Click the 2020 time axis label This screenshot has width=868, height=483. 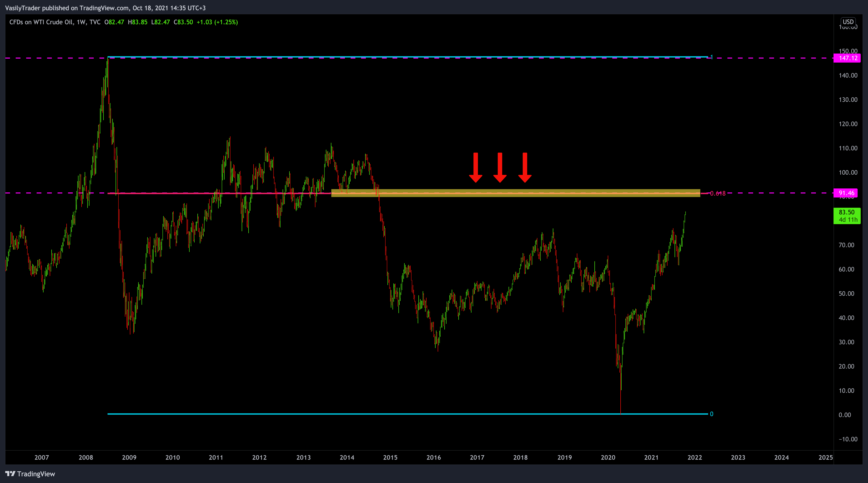[x=608, y=457]
